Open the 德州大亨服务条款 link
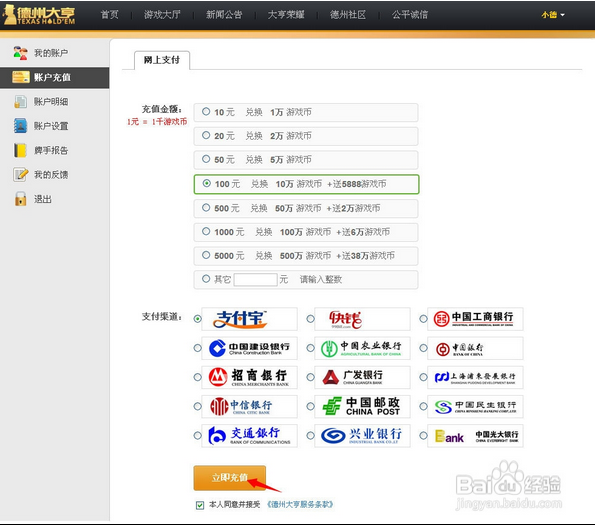Screen dimensions: 595x525 click(299, 505)
